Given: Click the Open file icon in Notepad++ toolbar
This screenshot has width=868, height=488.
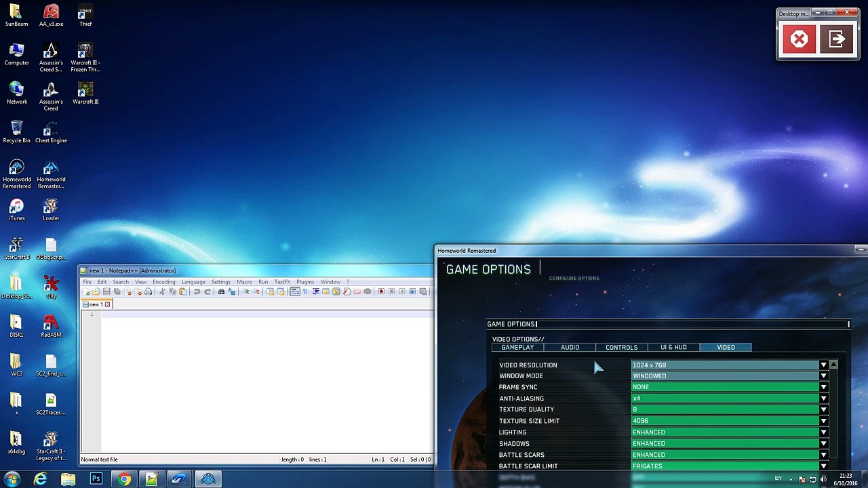Looking at the screenshot, I should click(96, 291).
